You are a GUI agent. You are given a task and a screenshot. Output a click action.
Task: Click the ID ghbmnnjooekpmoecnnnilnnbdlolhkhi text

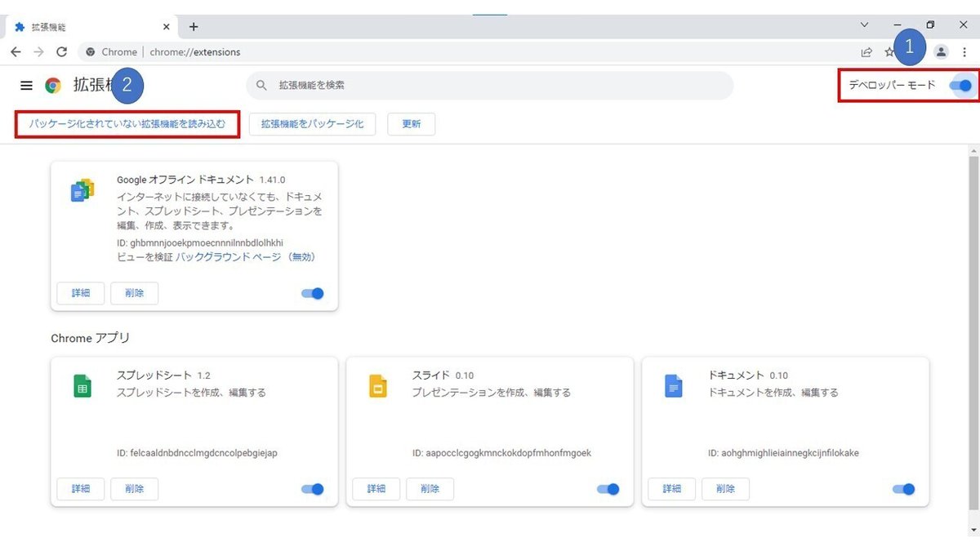200,242
